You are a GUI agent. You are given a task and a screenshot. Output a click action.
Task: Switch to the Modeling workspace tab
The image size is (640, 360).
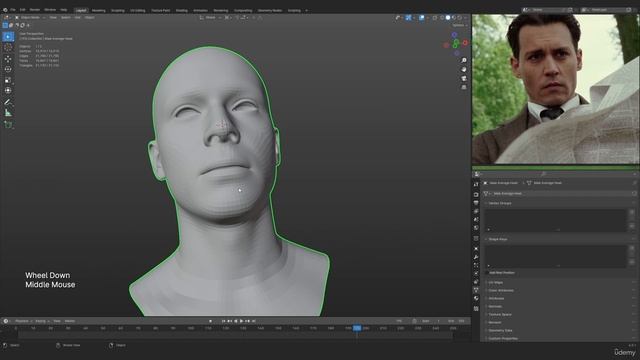pyautogui.click(x=98, y=11)
